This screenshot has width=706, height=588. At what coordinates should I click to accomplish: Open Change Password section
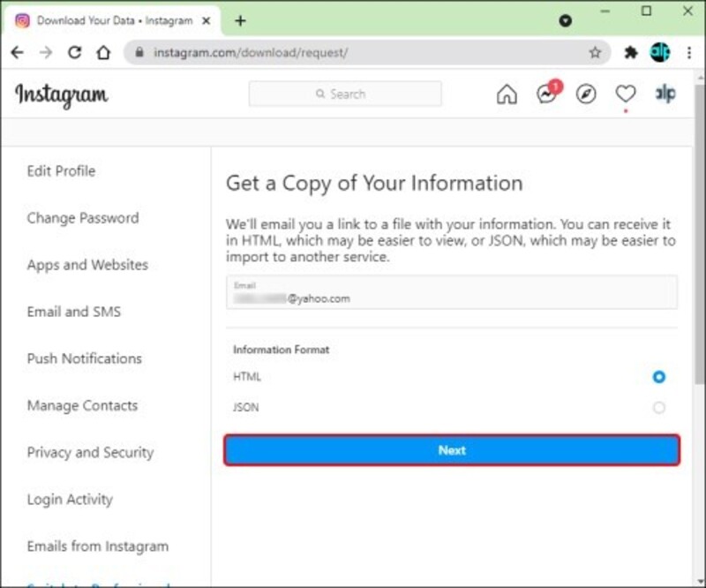(x=83, y=218)
